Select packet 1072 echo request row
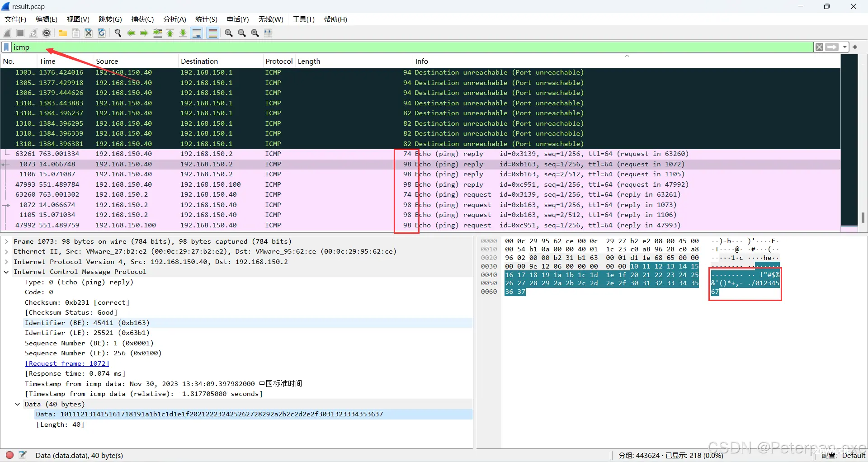868x462 pixels. click(420, 205)
